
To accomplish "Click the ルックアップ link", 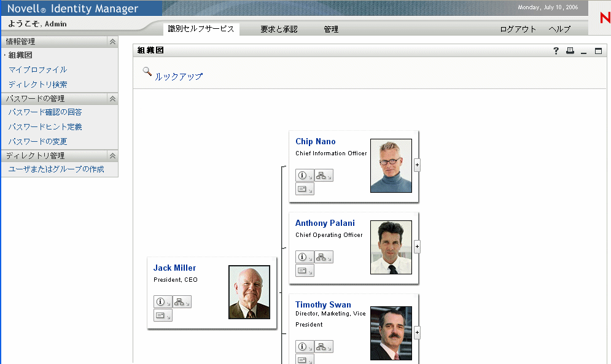I will [x=179, y=76].
